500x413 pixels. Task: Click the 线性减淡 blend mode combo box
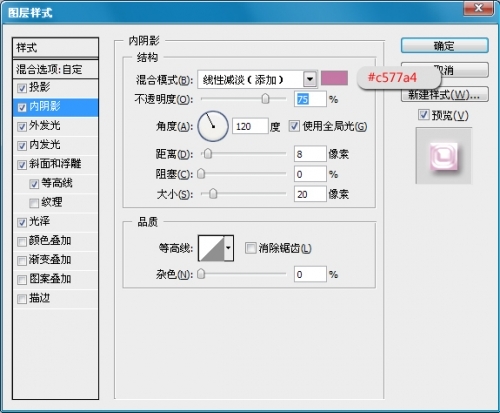[x=257, y=79]
